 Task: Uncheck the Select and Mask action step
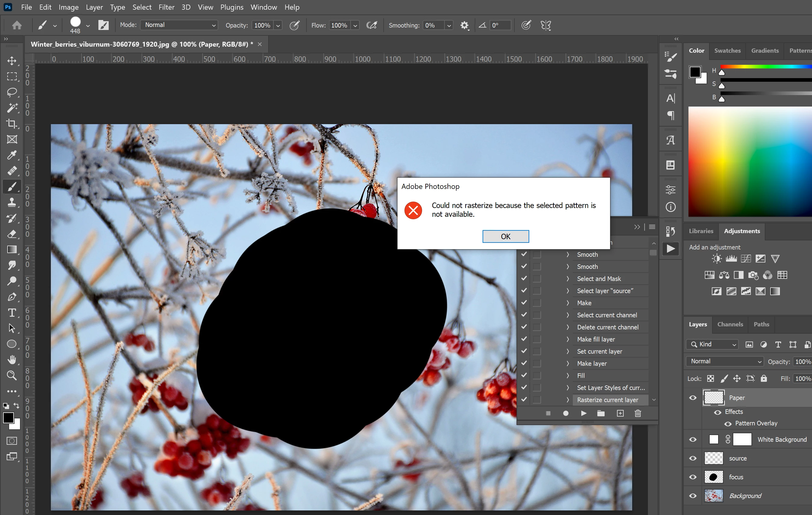[524, 279]
